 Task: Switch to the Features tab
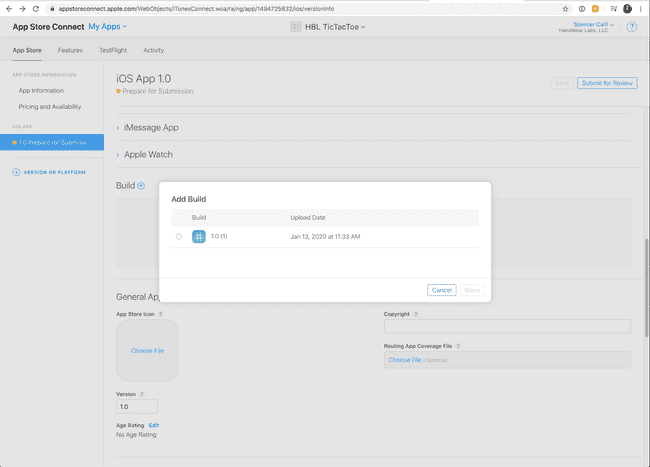[x=70, y=50]
